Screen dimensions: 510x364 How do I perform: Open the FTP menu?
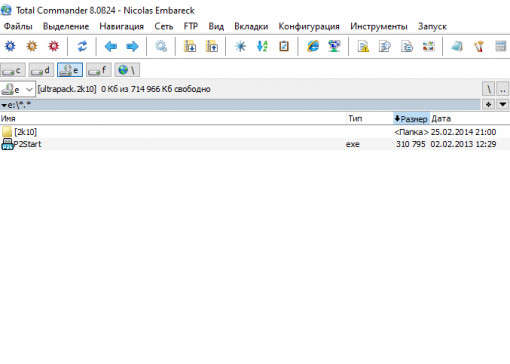coord(190,26)
